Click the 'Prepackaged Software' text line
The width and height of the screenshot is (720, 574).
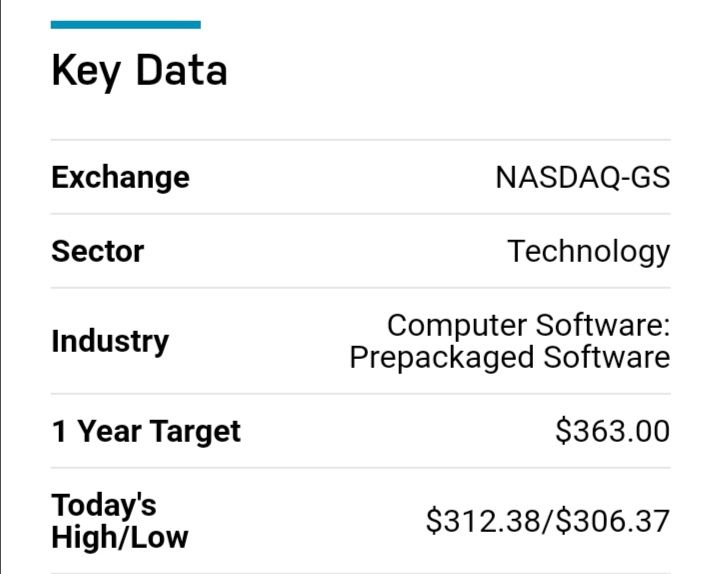coord(509,357)
